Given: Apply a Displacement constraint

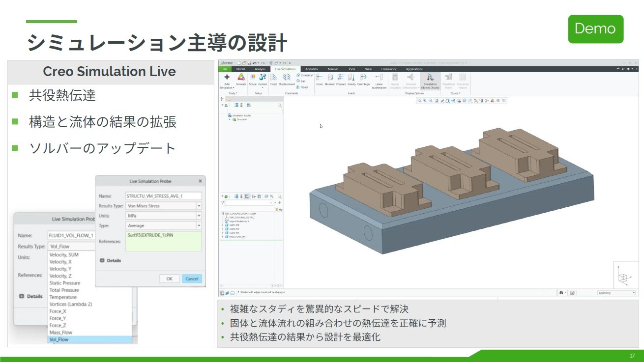Looking at the screenshot, I should tap(286, 80).
